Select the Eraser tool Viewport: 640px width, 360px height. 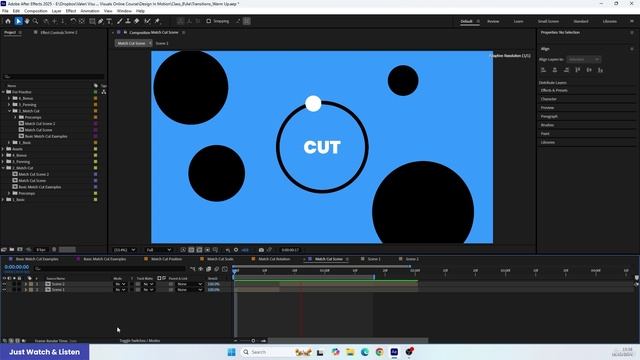[x=137, y=21]
